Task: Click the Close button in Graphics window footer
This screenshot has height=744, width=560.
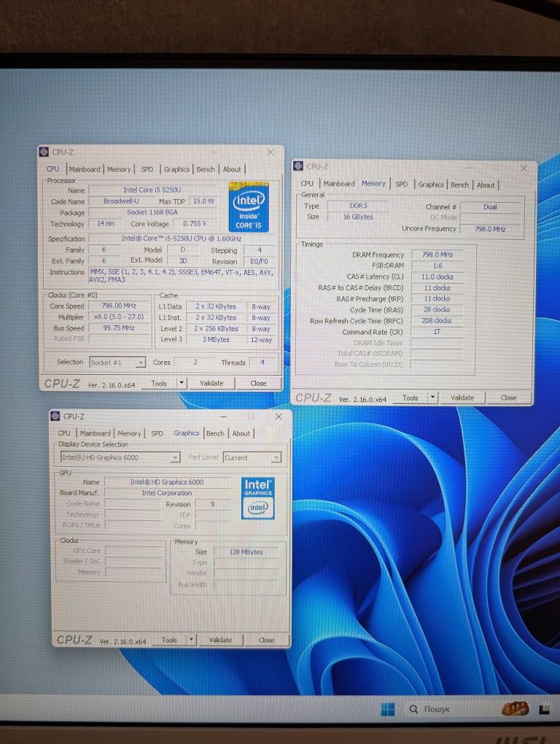Action: [266, 640]
